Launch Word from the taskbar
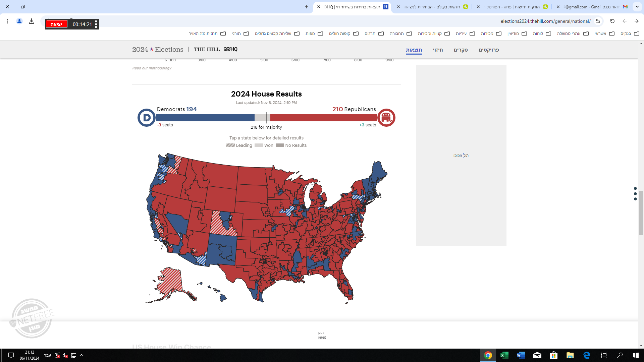 pos(521,355)
